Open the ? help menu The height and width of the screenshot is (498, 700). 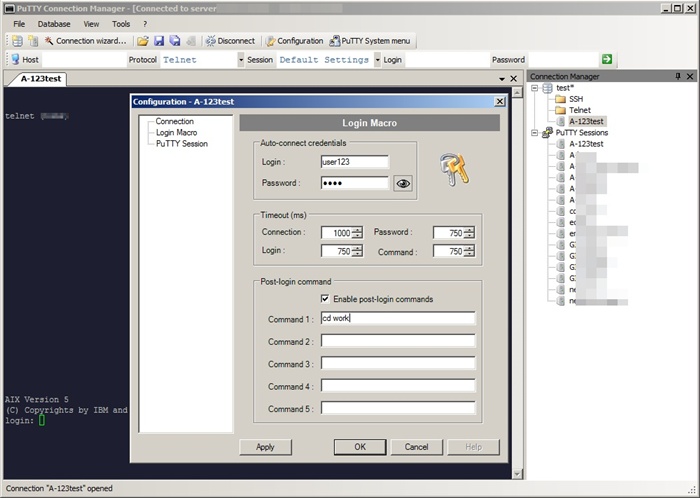coord(145,24)
